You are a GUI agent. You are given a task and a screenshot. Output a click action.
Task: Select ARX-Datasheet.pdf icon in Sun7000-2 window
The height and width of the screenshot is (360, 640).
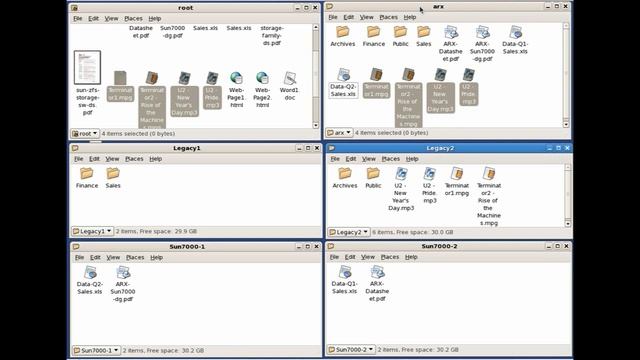pos(377,272)
